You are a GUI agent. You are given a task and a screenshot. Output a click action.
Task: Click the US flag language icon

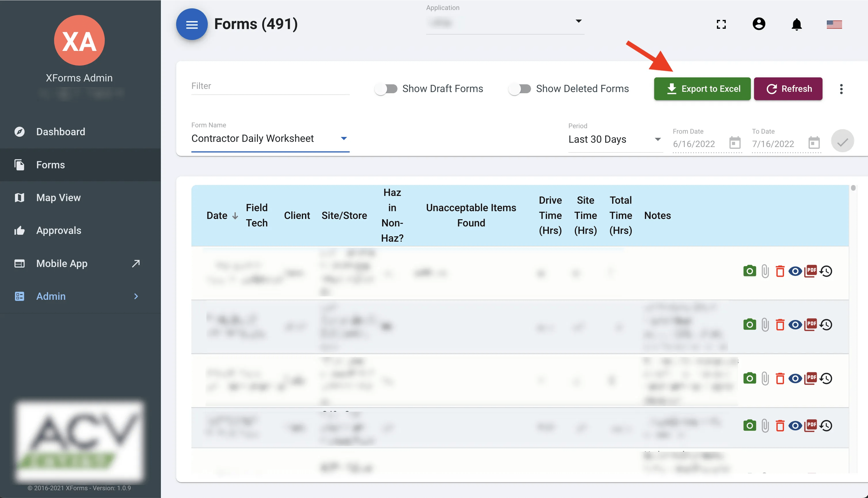coord(834,24)
